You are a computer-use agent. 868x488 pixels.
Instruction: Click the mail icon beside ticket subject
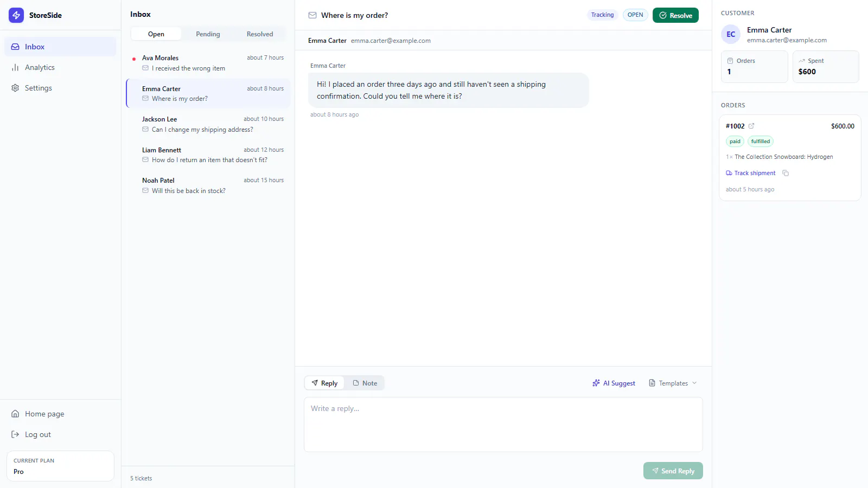point(312,15)
